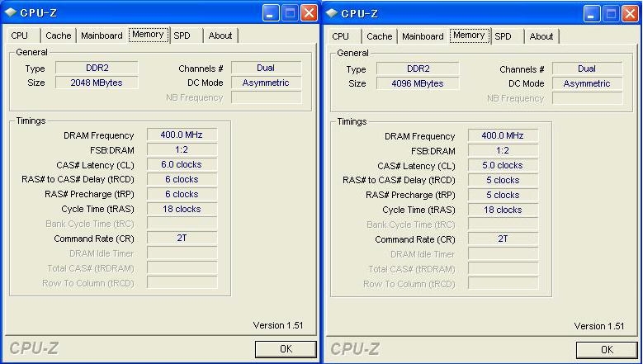Click the 5.0 clocks CAS# Latency value
This screenshot has height=364, width=643.
tap(504, 165)
